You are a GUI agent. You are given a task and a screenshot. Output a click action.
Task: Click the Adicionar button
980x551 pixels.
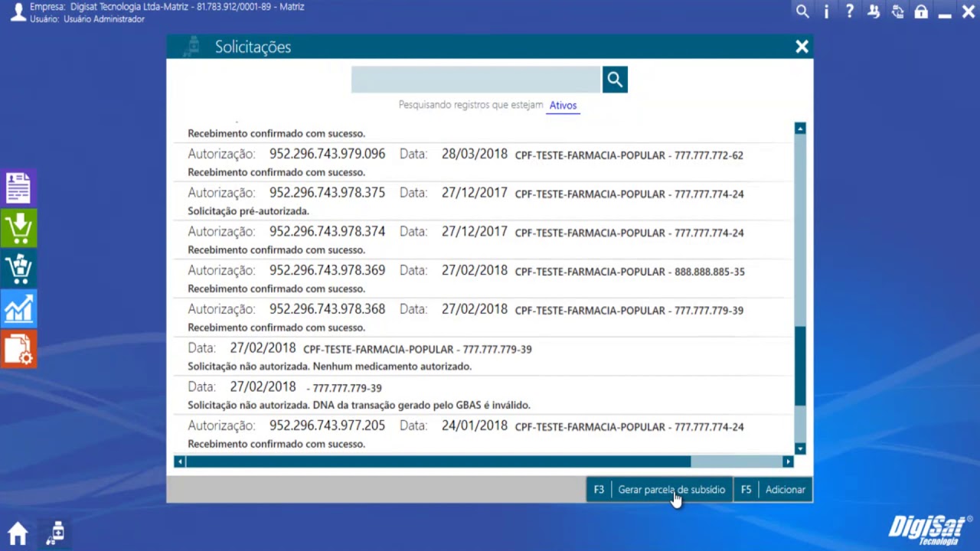(x=785, y=490)
